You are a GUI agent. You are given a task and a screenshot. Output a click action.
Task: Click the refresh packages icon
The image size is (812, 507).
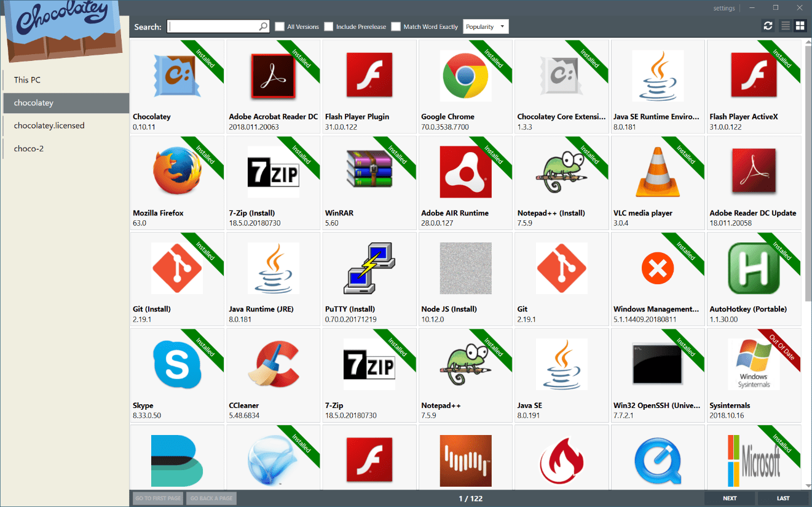[x=768, y=26]
